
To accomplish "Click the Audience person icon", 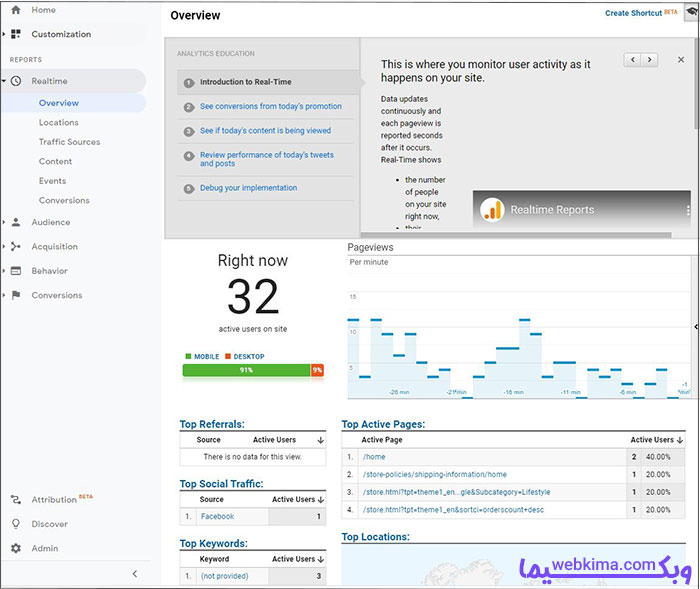I will pos(16,222).
